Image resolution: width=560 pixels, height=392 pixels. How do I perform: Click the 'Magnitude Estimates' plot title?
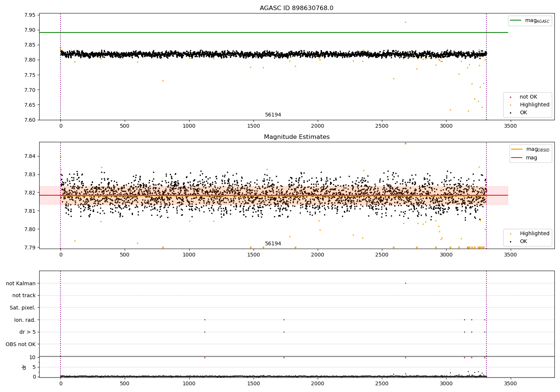(x=296, y=137)
